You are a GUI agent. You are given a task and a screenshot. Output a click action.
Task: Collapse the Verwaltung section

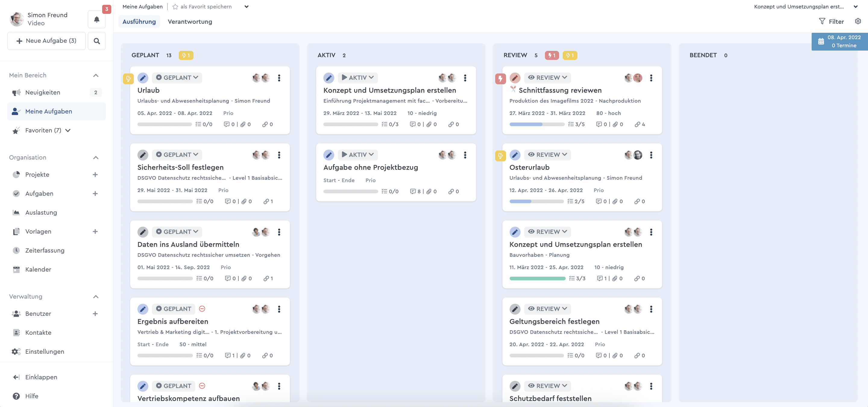click(x=96, y=297)
